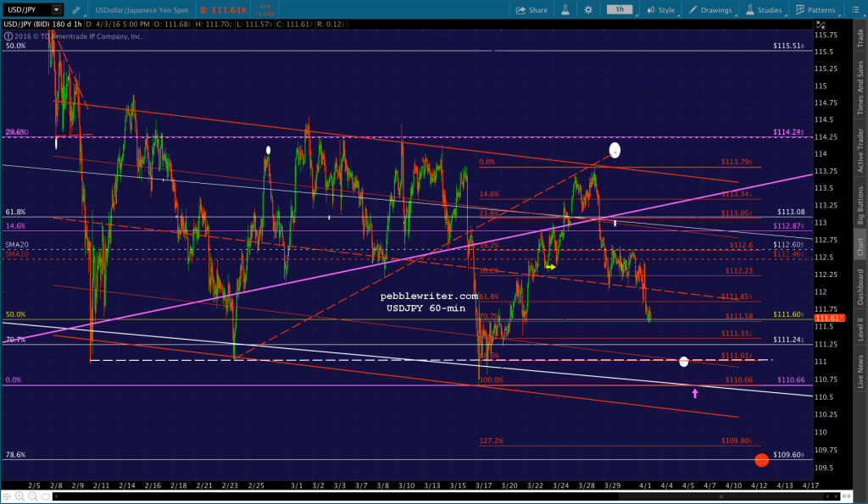This screenshot has width=868, height=504.
Task: Open the flask quick study icon
Action: [x=565, y=10]
